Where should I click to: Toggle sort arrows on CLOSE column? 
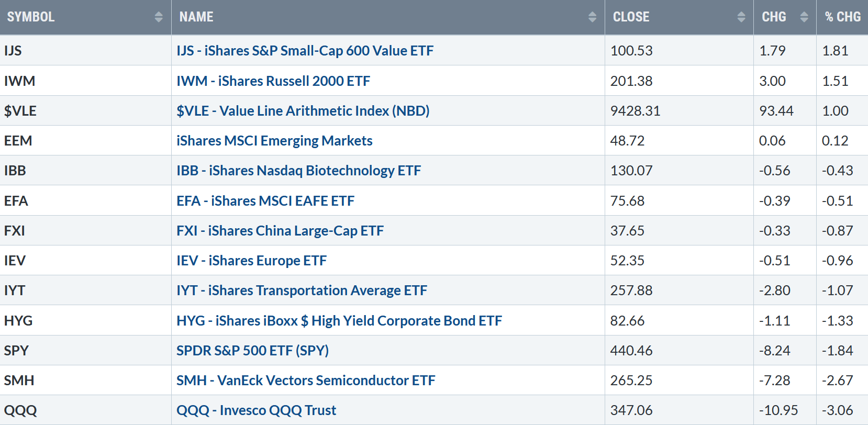741,17
